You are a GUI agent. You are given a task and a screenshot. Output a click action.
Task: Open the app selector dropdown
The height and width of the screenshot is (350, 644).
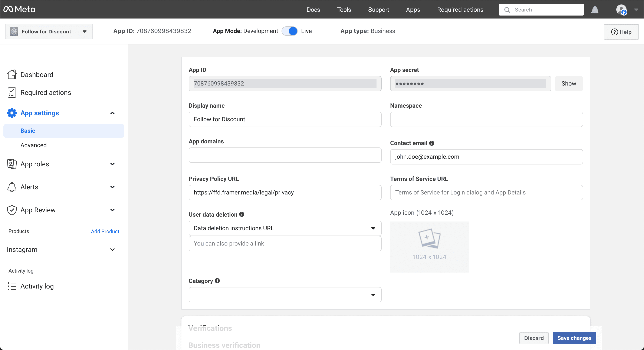click(x=49, y=31)
